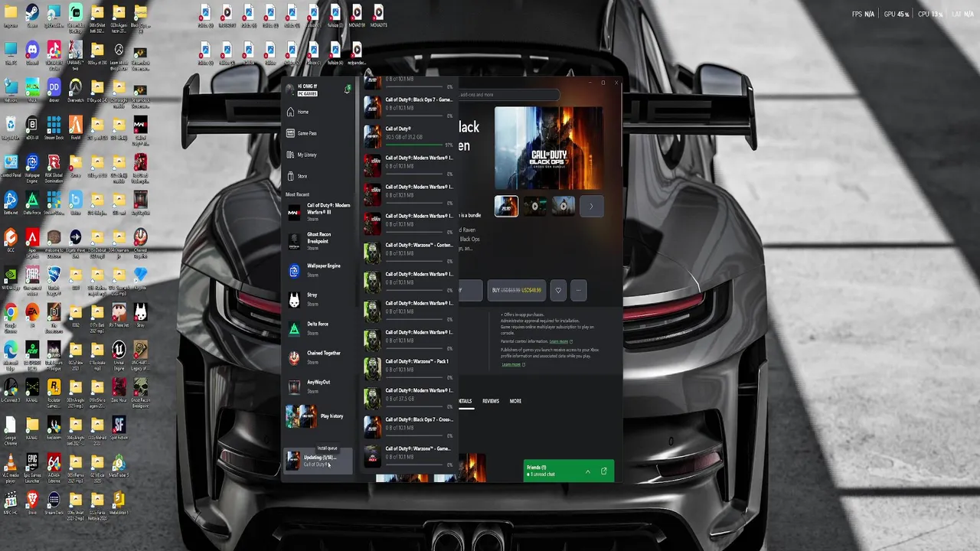The width and height of the screenshot is (980, 551).
Task: Click the Xbox search field
Action: click(508, 95)
